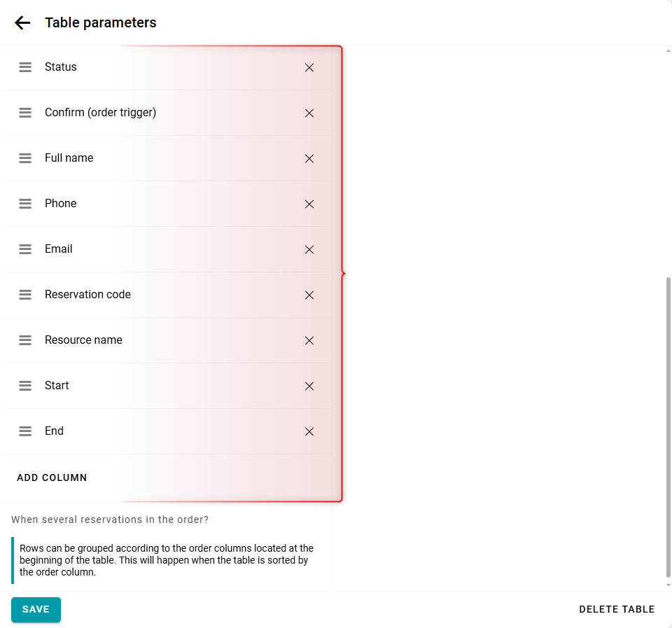Click the Phone row drag handle

pos(25,204)
